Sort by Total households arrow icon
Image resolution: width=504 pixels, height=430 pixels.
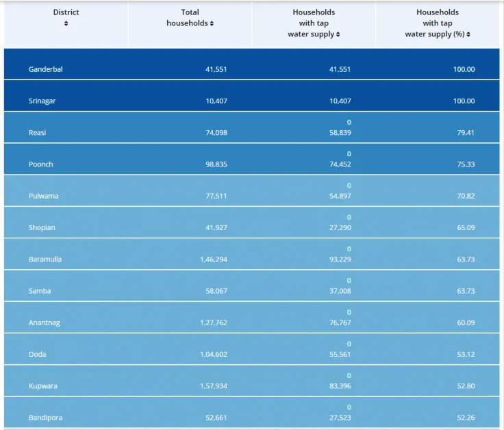point(212,24)
